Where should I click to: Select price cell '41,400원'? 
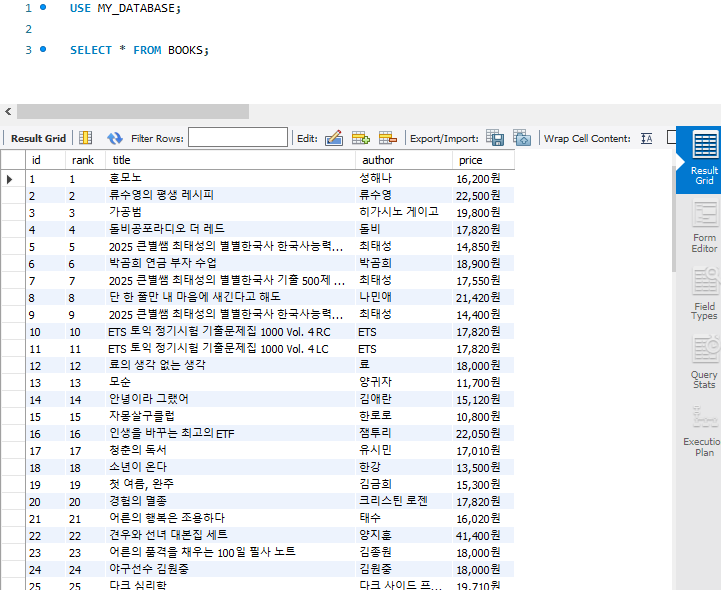tap(483, 536)
